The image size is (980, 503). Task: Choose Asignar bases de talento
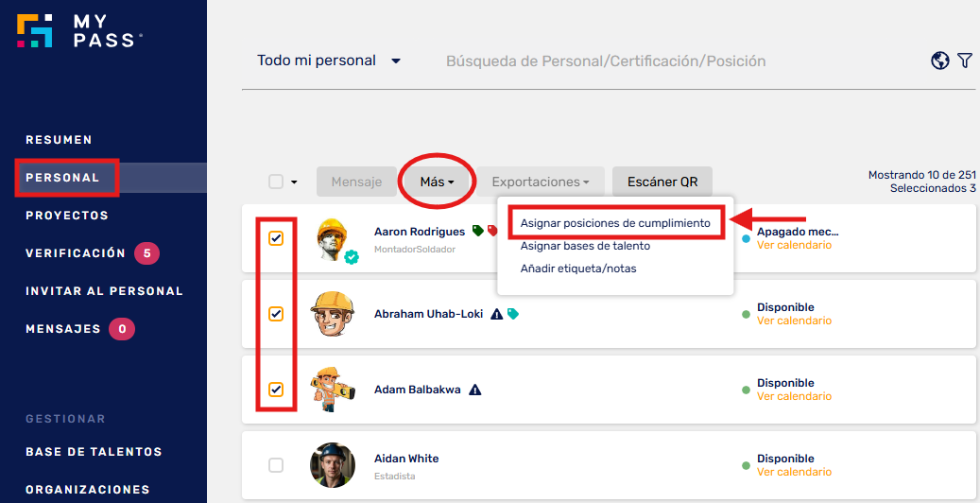[x=585, y=246]
